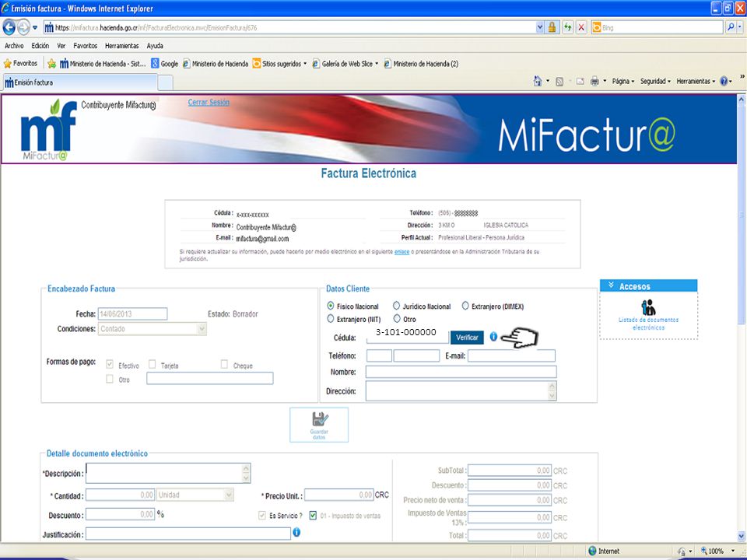Click the Read Mail icon in command bar
This screenshot has height=560, width=747.
[x=580, y=82]
